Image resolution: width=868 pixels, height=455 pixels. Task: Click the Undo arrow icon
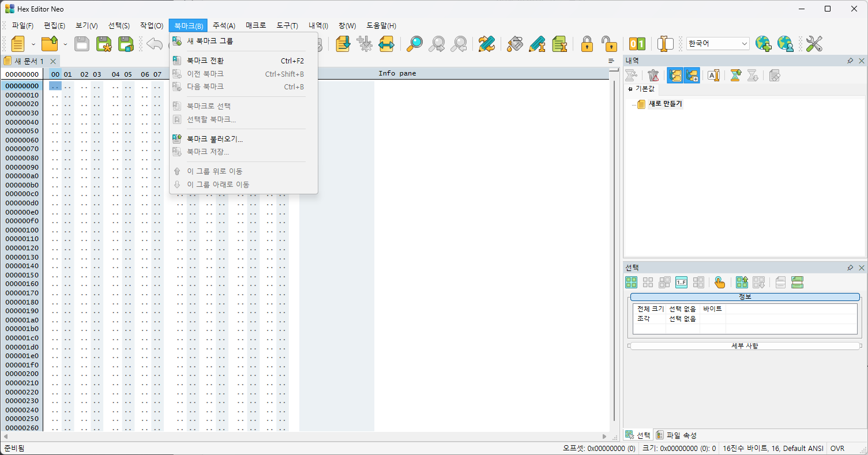click(154, 44)
